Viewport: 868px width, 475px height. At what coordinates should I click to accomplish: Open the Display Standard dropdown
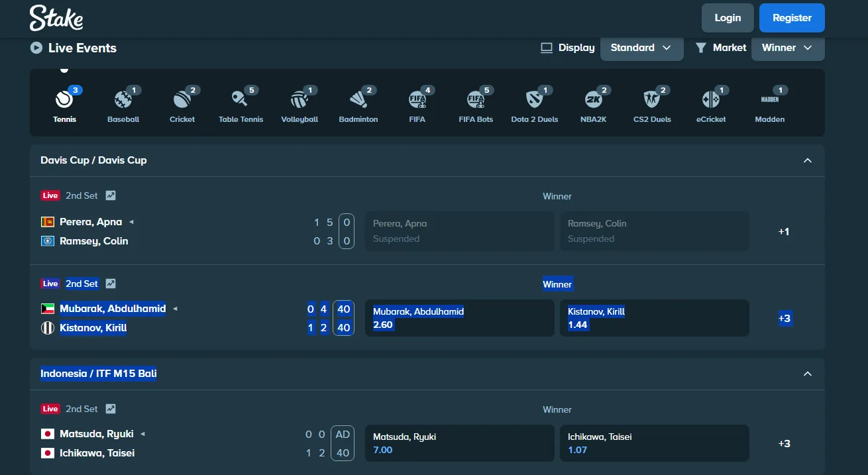coord(641,48)
